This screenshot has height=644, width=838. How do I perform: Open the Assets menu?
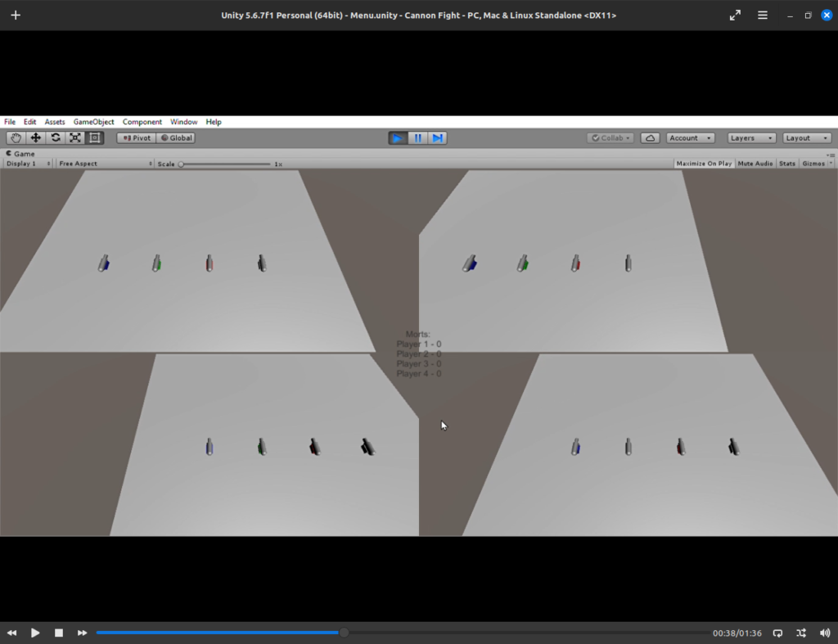point(55,122)
